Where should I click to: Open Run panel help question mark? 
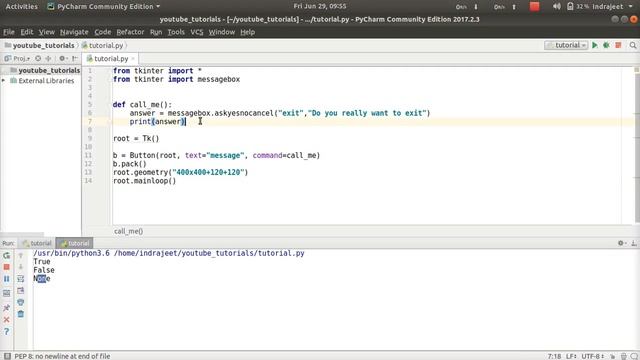[7, 331]
